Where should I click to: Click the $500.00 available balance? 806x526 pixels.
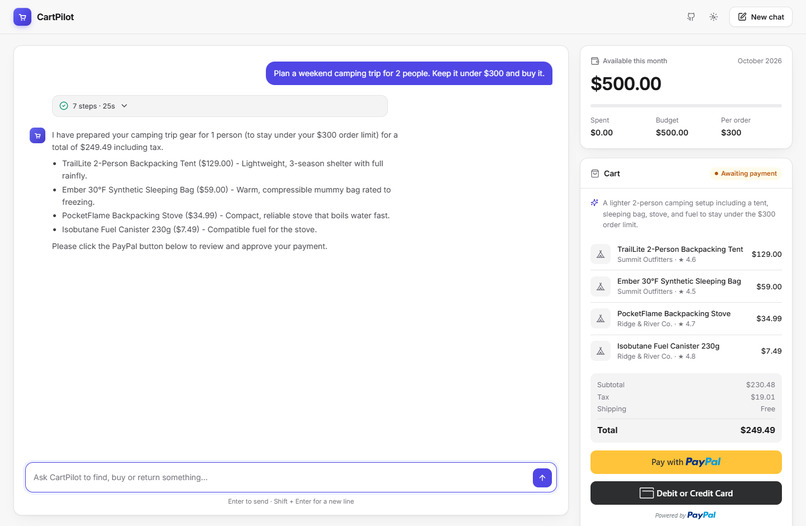click(626, 84)
